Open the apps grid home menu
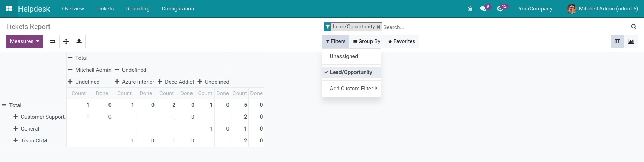Viewport: 644px width, 162px height. point(9,8)
